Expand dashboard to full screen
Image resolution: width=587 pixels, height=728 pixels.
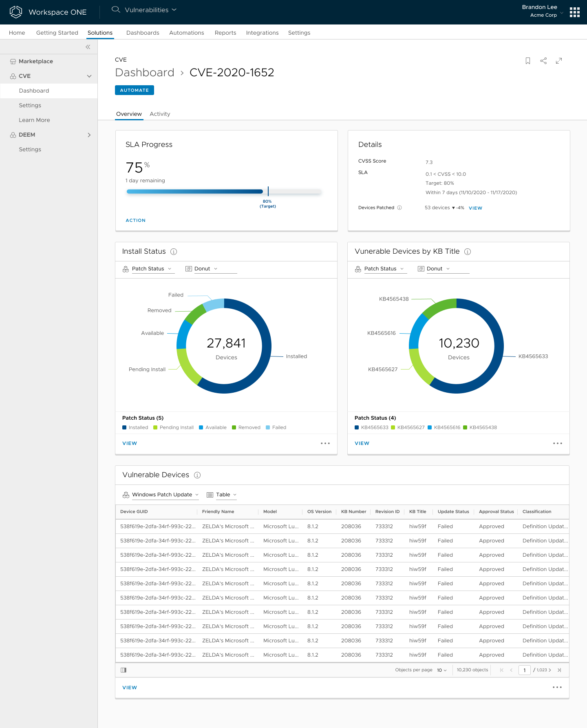click(559, 61)
